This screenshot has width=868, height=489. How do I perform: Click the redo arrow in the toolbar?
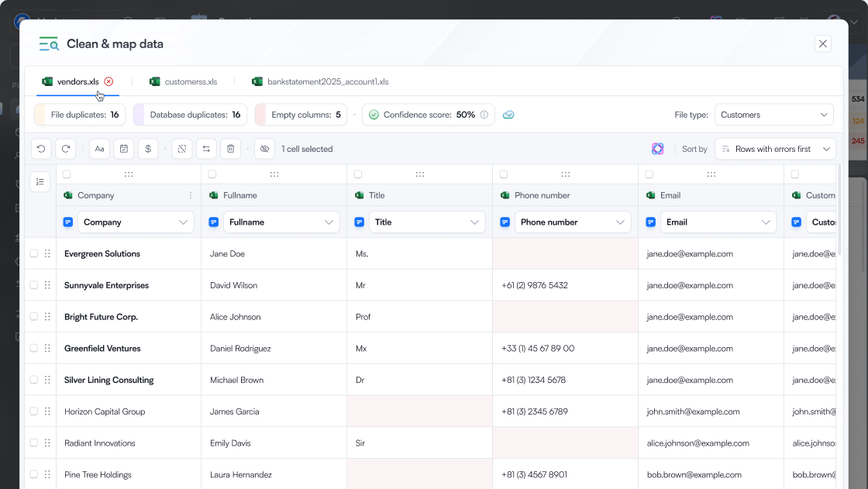(65, 149)
